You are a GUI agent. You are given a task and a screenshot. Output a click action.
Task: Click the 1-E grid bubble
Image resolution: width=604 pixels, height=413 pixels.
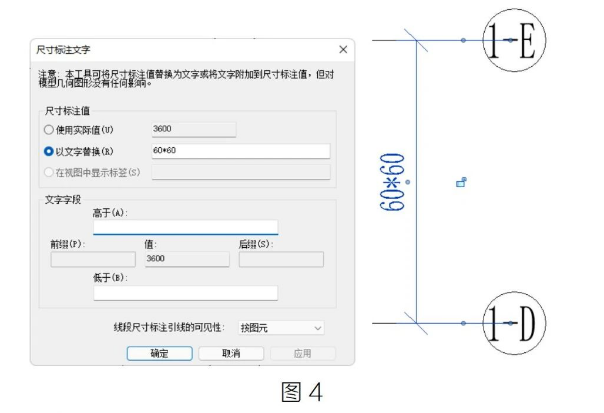coord(514,40)
